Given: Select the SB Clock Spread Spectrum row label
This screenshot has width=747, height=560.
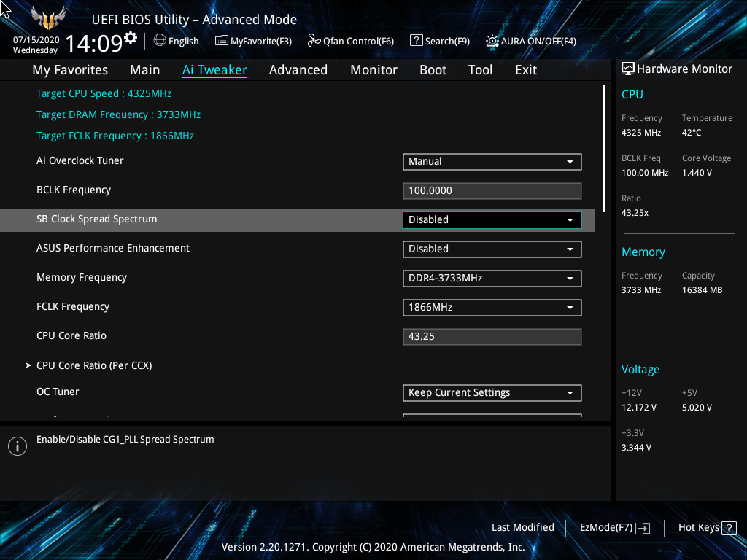Looking at the screenshot, I should [x=97, y=219].
